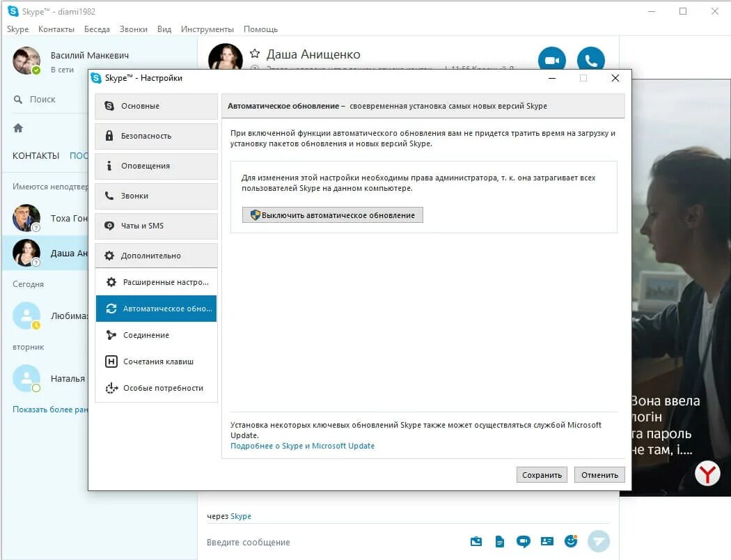Click the Отменить button
The width and height of the screenshot is (731, 560).
pos(599,474)
